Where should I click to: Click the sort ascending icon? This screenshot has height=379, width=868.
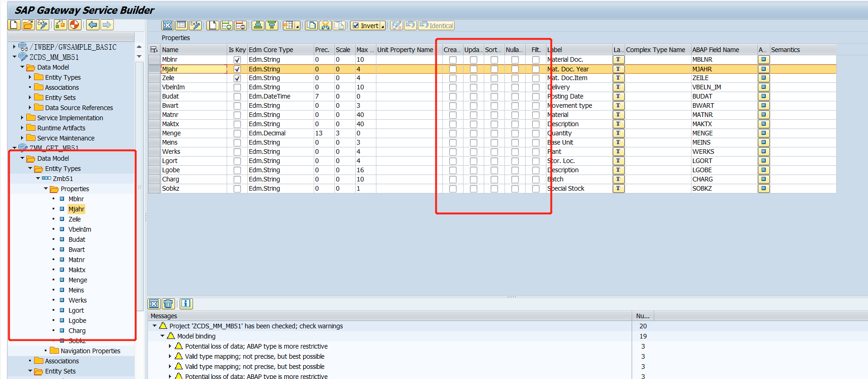click(x=258, y=26)
